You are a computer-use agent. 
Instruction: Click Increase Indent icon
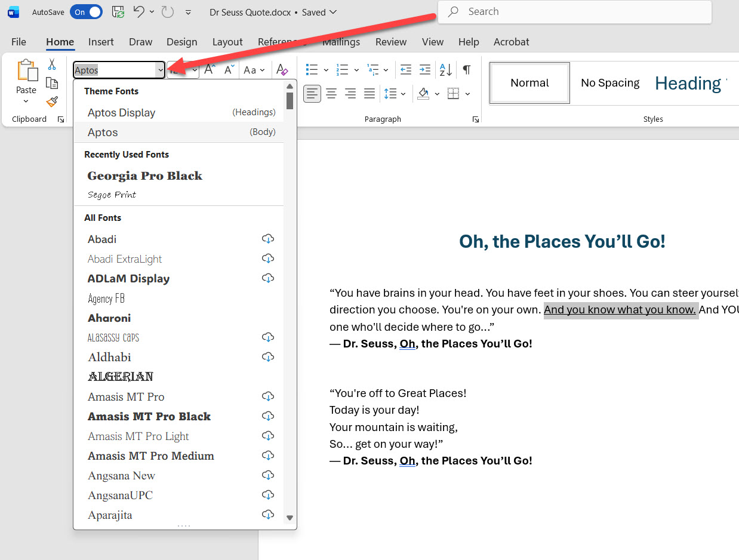click(424, 70)
